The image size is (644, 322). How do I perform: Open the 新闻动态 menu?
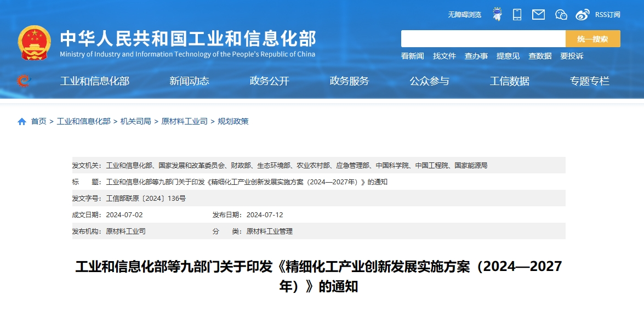[189, 80]
